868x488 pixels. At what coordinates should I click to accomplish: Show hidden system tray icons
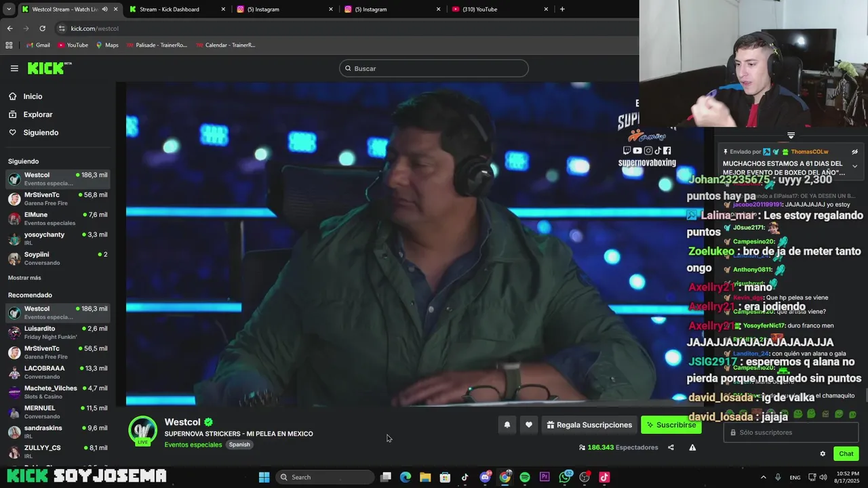(763, 477)
